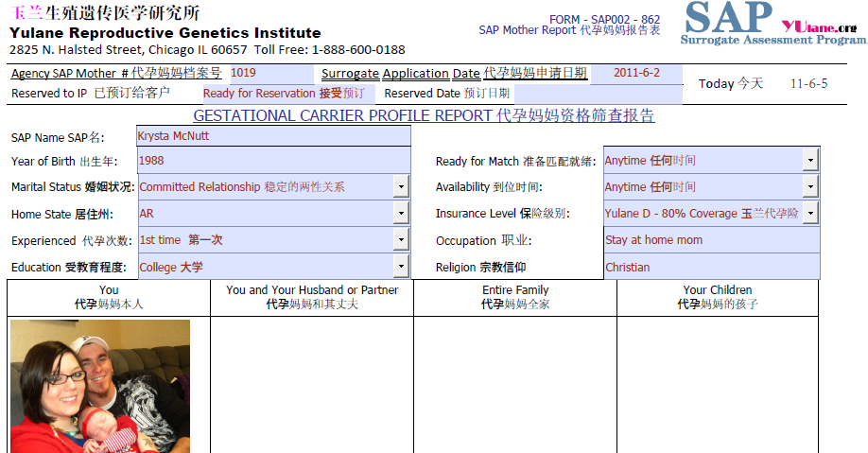Click the 'You and Your Husband or Partner' column header
The height and width of the screenshot is (453, 868).
click(x=312, y=297)
